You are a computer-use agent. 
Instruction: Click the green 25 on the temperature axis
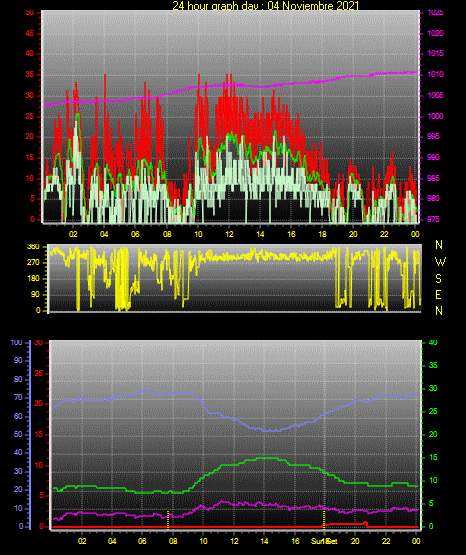pyautogui.click(x=433, y=411)
